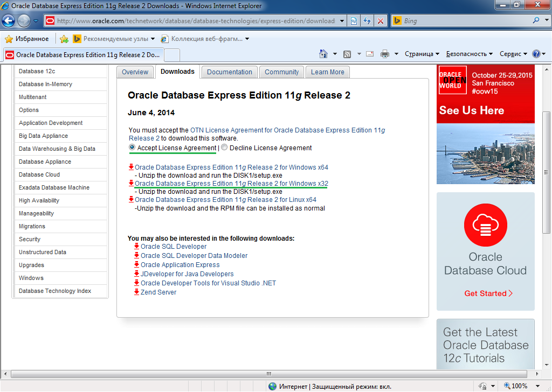The width and height of the screenshot is (552, 392).
Task: Click the browser Back arrow button
Action: click(9, 21)
